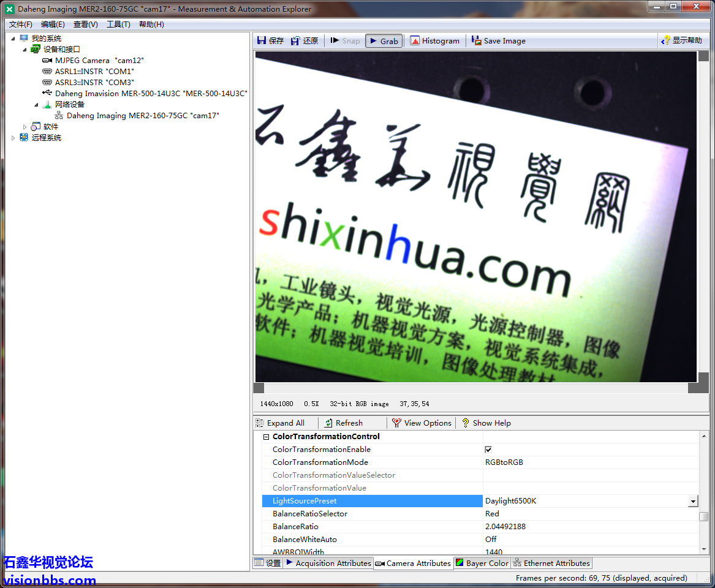The width and height of the screenshot is (715, 588).
Task: Click the live camera image preview
Action: (475, 216)
